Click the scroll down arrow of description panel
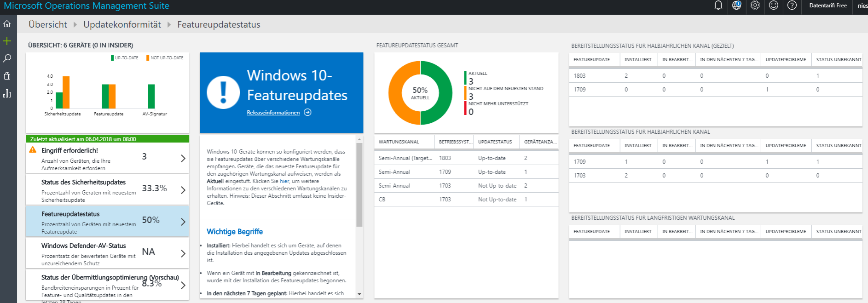The height and width of the screenshot is (303, 868). pos(359,294)
